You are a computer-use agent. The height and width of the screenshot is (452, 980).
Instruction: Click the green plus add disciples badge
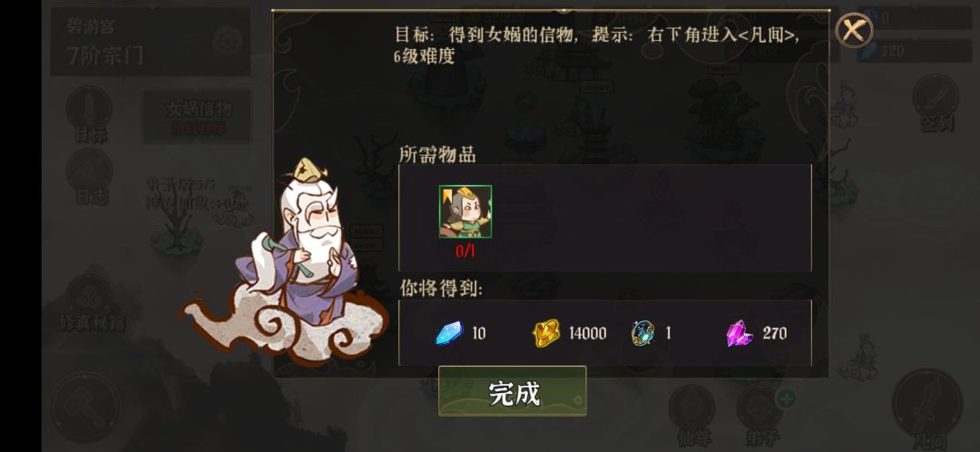787,398
